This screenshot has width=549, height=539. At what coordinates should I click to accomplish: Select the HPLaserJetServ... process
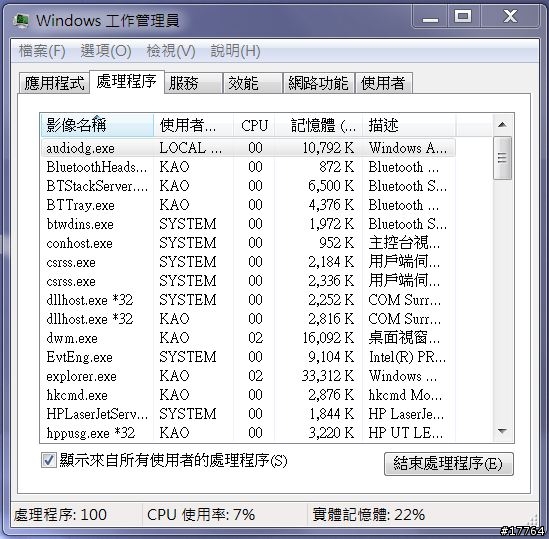click(x=248, y=414)
